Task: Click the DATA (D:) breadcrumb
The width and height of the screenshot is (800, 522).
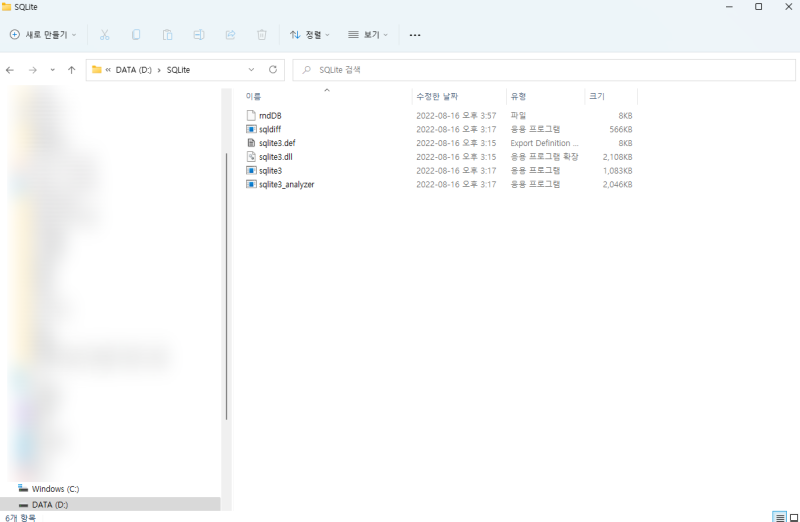Action: tap(134, 70)
